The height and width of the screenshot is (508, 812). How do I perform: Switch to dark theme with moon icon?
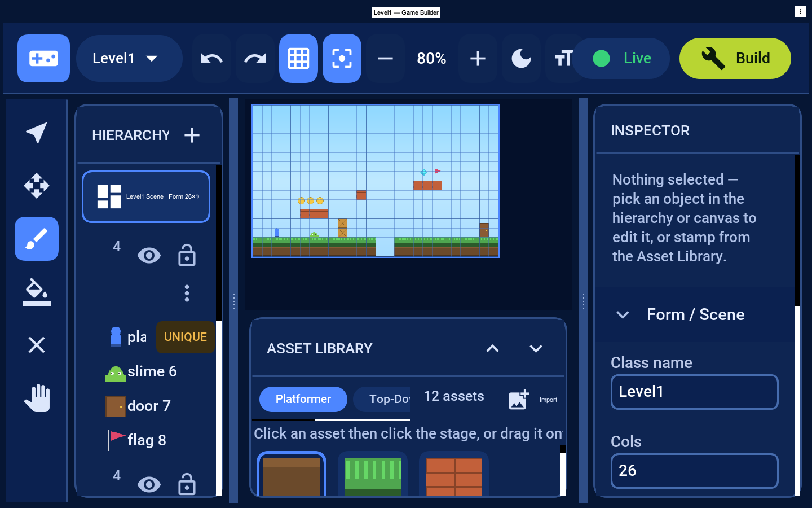(521, 58)
